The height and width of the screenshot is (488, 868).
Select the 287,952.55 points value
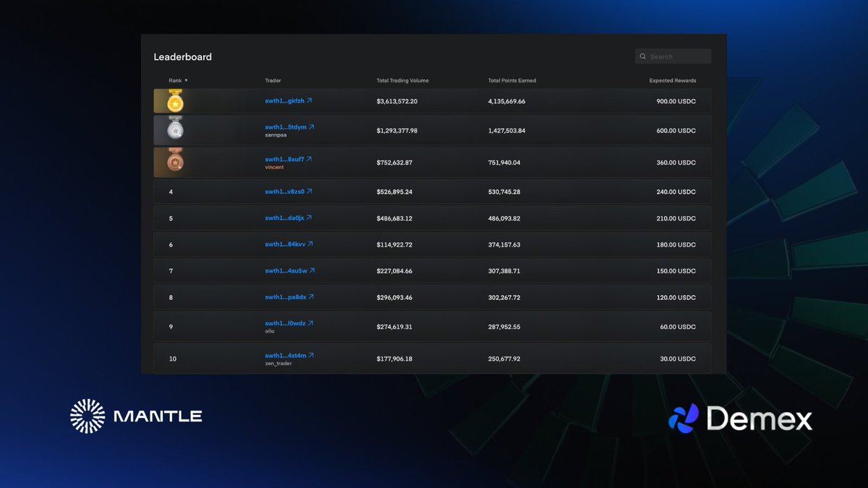(x=504, y=327)
